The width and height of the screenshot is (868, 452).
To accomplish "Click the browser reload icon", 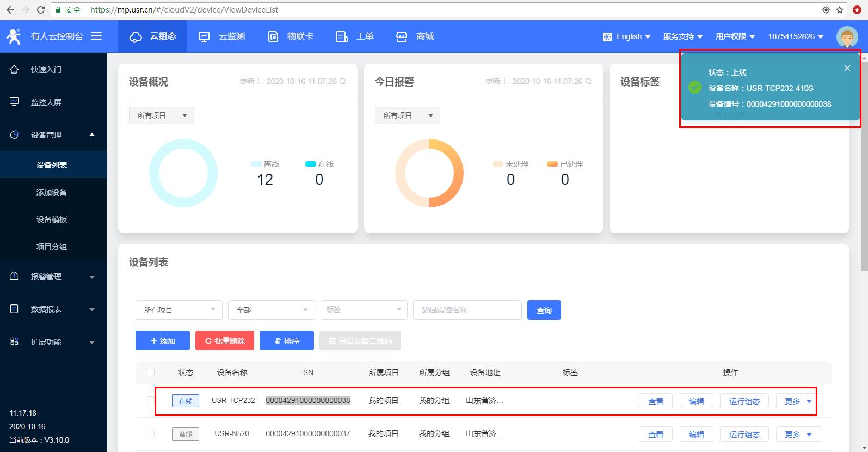I will pos(41,10).
